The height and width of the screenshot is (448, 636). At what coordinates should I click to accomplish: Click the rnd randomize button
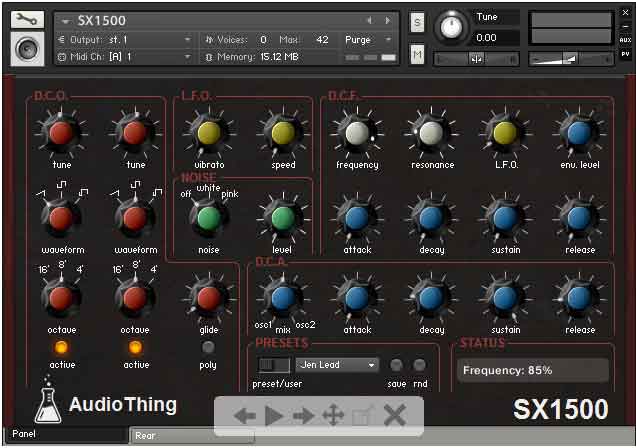(x=419, y=365)
